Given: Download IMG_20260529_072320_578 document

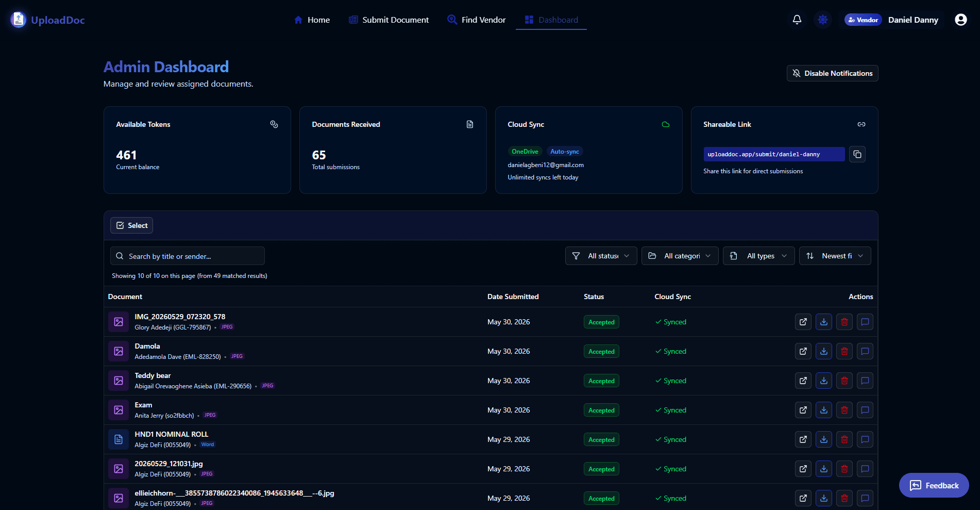Looking at the screenshot, I should pos(823,322).
